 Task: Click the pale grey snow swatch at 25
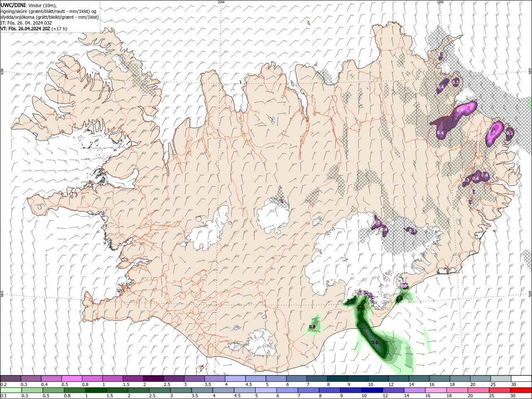(x=501, y=378)
